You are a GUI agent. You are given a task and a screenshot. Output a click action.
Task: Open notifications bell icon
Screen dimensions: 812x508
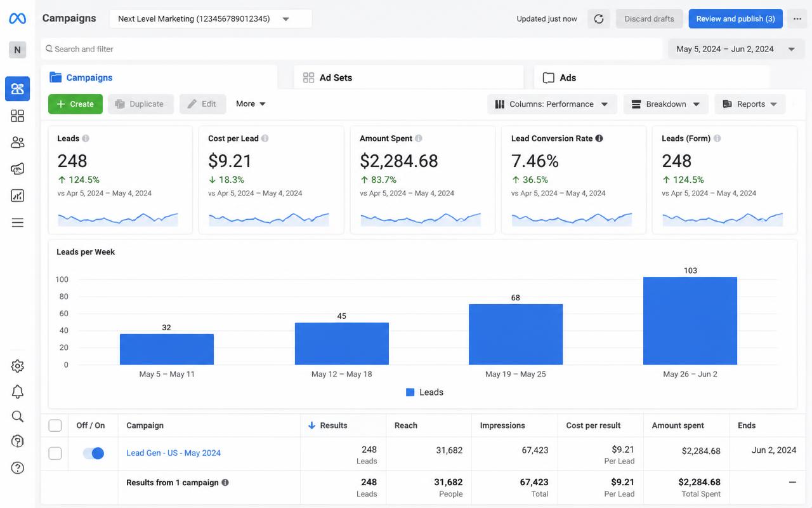[x=17, y=391]
